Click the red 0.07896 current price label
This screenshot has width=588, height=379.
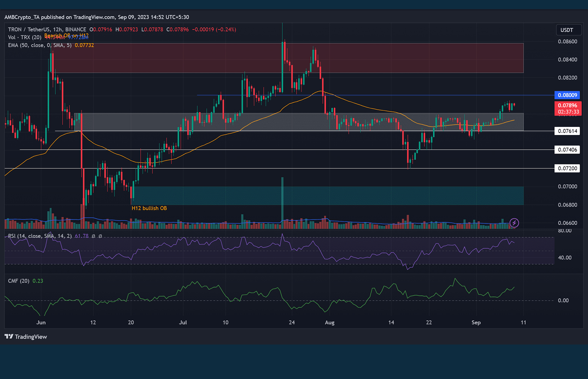[567, 108]
